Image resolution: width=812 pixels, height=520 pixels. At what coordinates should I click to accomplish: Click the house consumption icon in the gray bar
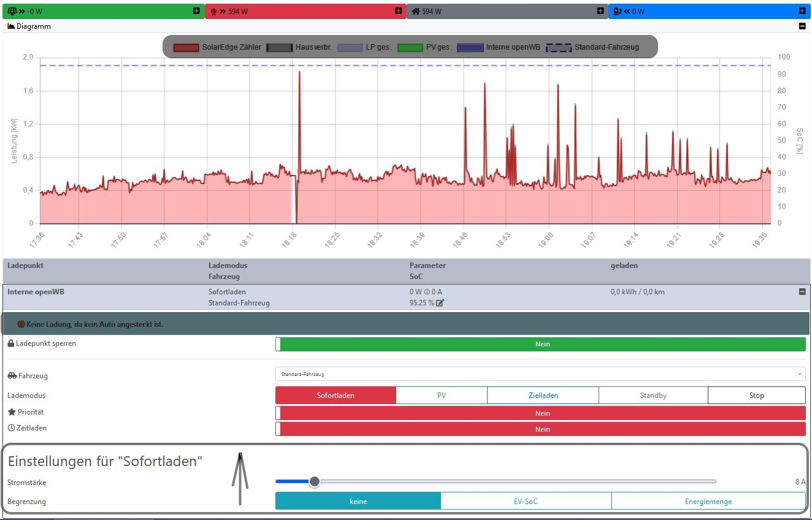(x=416, y=11)
